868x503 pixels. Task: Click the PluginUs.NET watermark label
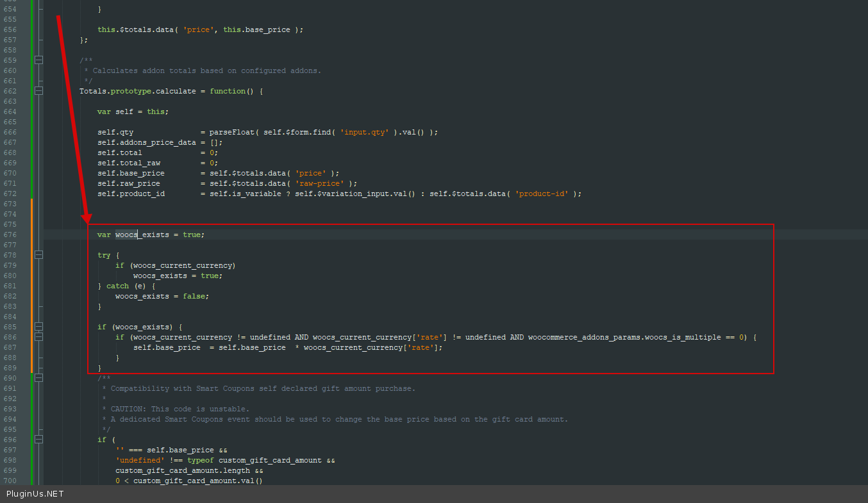pos(35,494)
